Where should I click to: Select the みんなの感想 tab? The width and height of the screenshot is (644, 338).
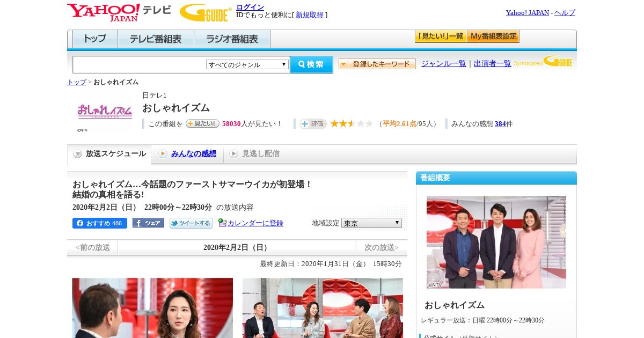pos(187,154)
